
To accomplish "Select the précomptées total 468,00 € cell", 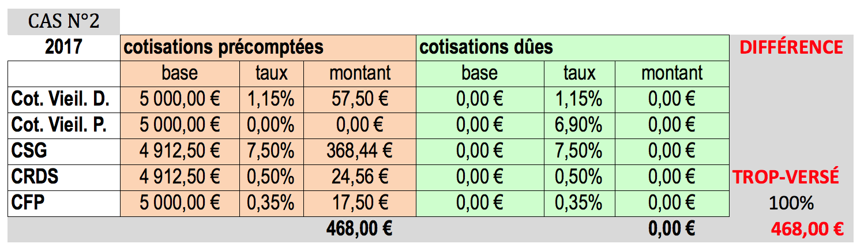I will tap(360, 230).
